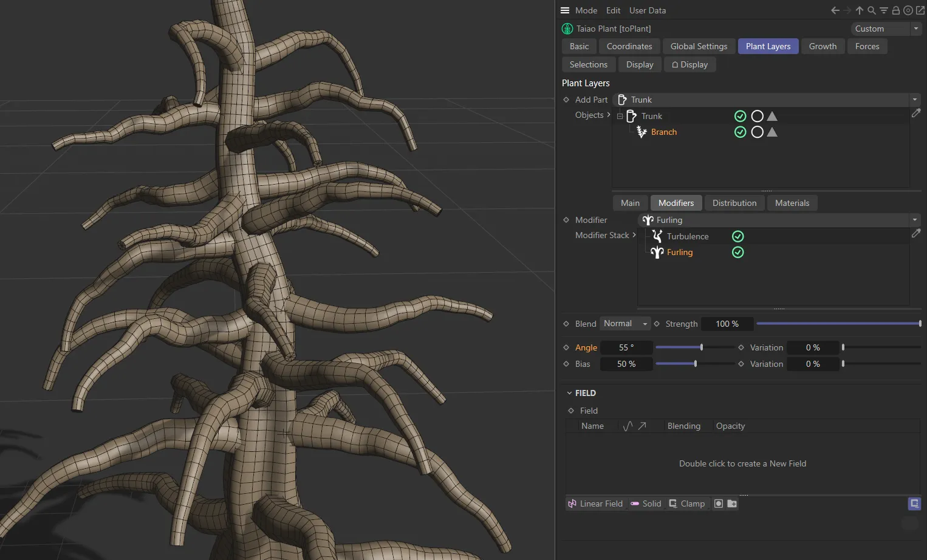Toggle the green enable checkmark for Turbulence

(x=737, y=236)
